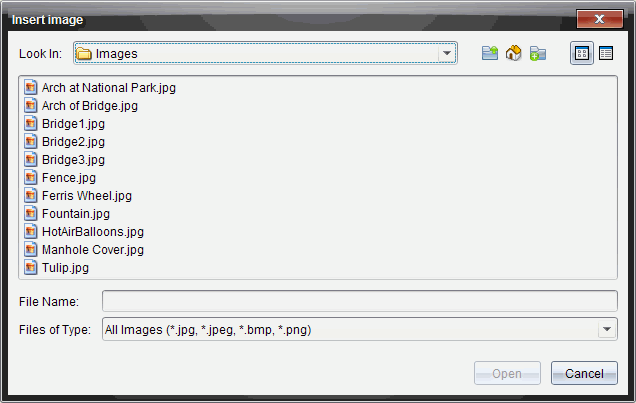The image size is (636, 403).
Task: Choose the Ferris Wheel.jpg image
Action: coord(86,196)
